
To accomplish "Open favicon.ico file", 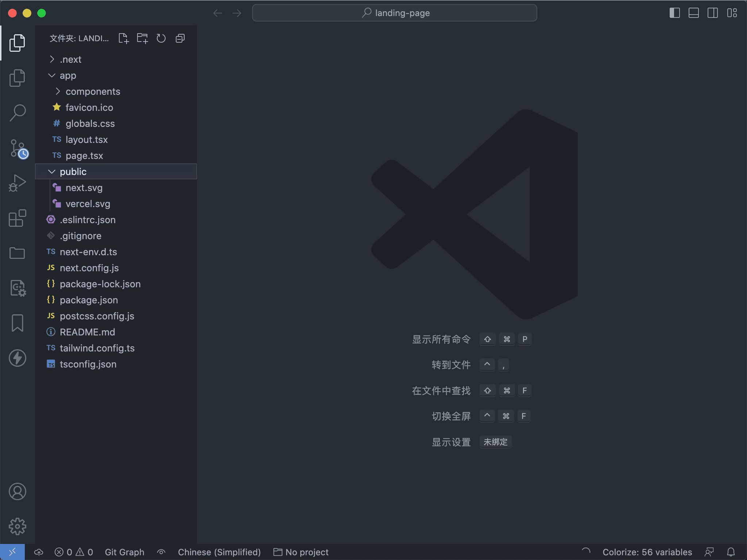I will (x=116, y=108).
